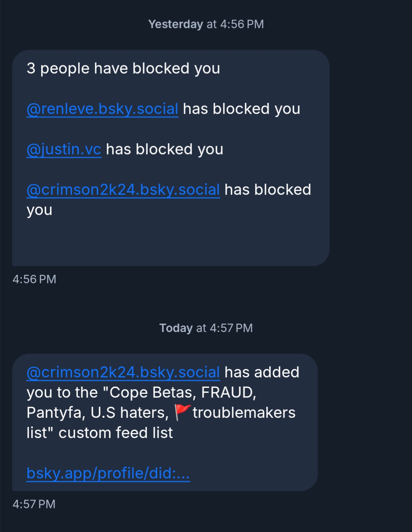Click the "Yesterday at 4:56 PM" date separator
The image size is (412, 532).
click(x=206, y=24)
